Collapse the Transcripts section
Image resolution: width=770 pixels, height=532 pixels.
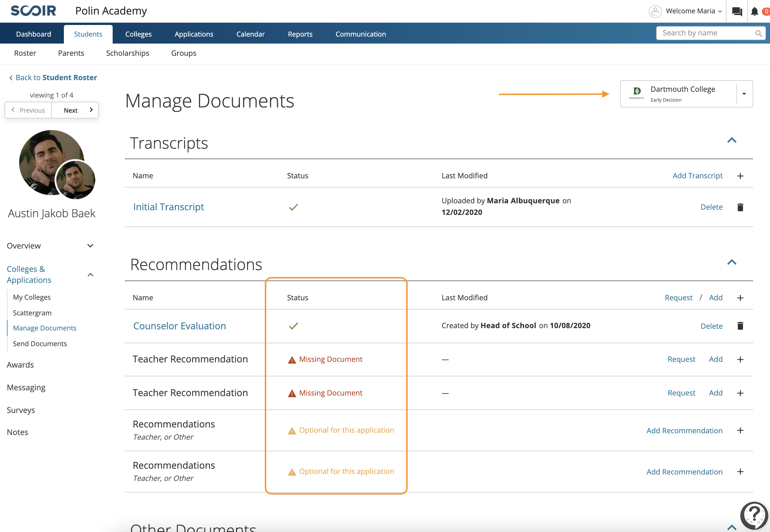pos(732,140)
